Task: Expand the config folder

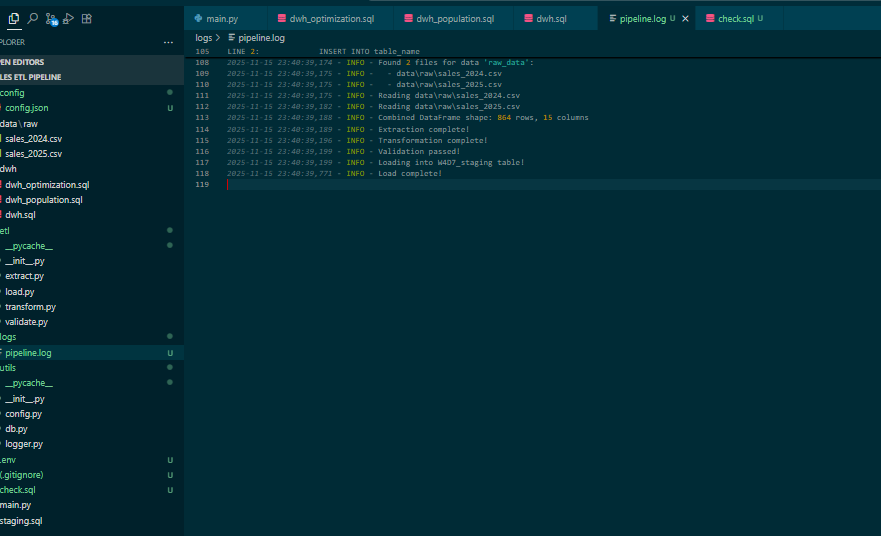Action: pos(92,93)
